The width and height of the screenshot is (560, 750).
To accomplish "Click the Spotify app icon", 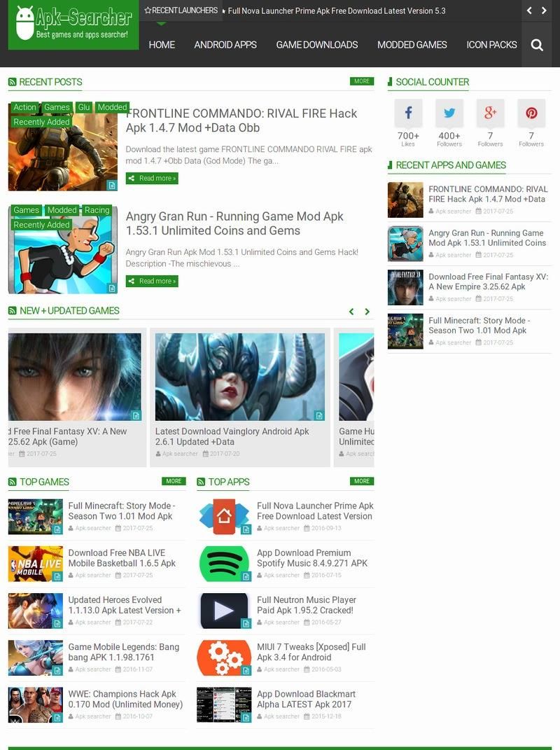I will 224,564.
